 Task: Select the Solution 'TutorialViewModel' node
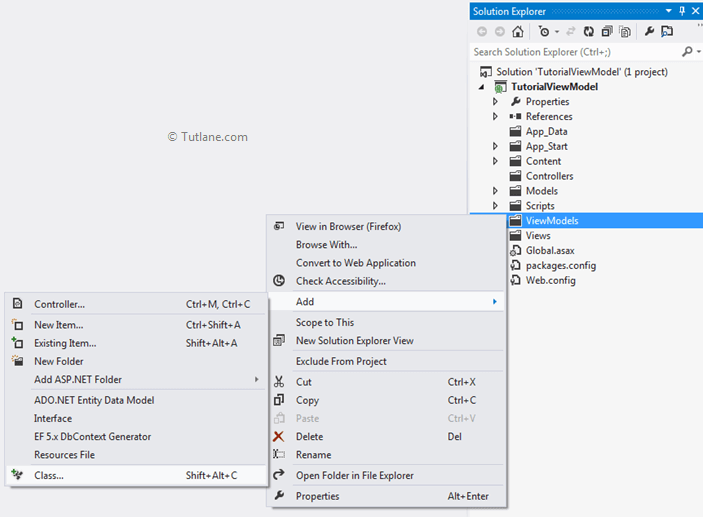[x=582, y=72]
